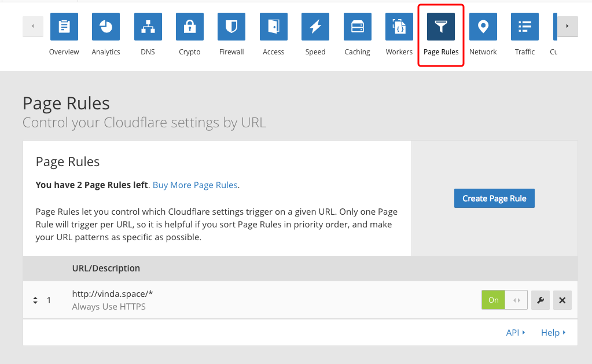The image size is (592, 364).
Task: Open the Crypto padlock icon
Action: tap(189, 27)
